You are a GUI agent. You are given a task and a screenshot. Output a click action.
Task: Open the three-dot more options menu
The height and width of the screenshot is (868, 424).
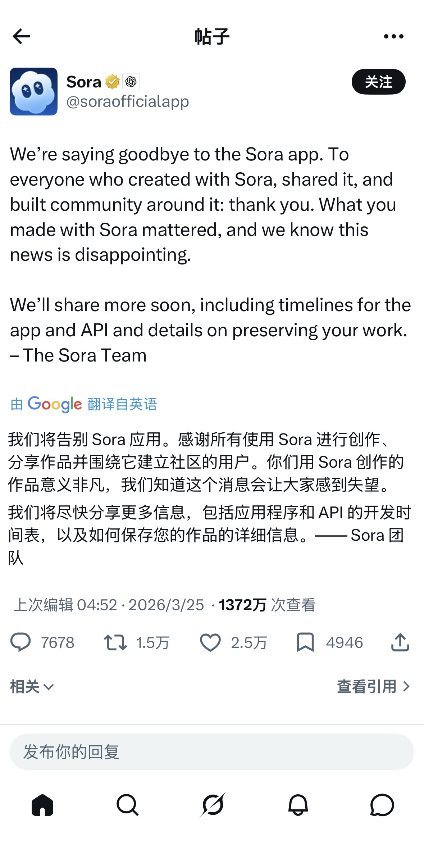click(393, 36)
